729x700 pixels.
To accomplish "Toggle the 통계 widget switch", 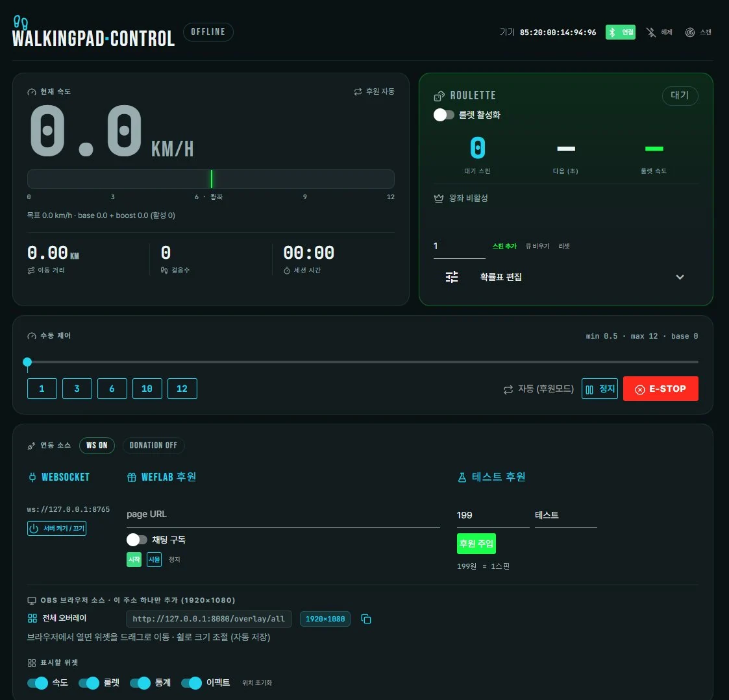I will tap(140, 683).
